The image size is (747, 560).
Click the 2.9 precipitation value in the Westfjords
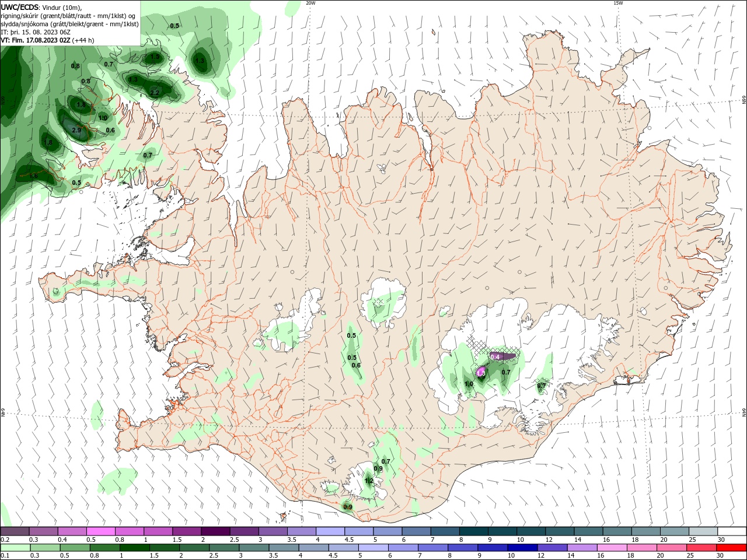[76, 130]
